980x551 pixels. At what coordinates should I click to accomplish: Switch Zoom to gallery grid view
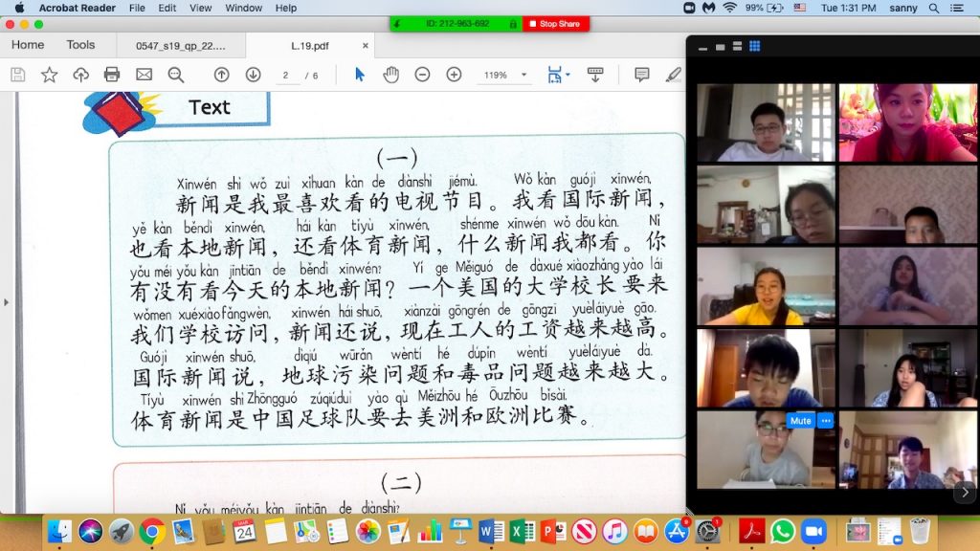(754, 46)
